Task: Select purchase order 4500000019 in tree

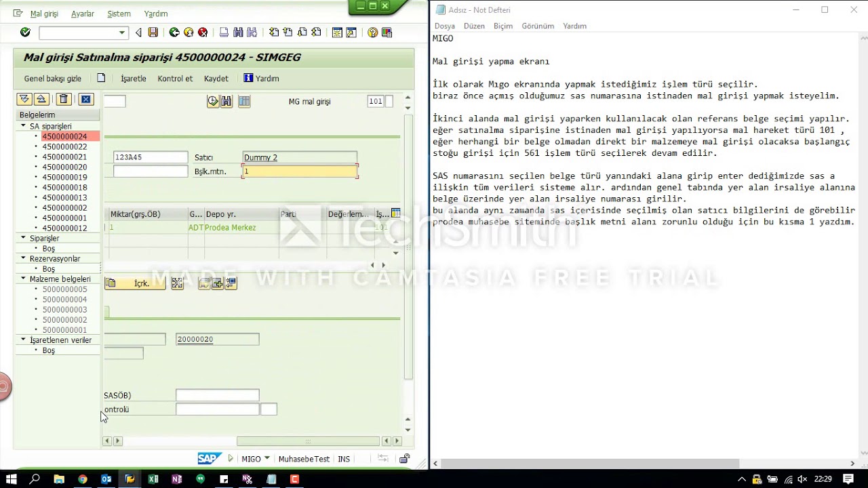Action: 64,177
